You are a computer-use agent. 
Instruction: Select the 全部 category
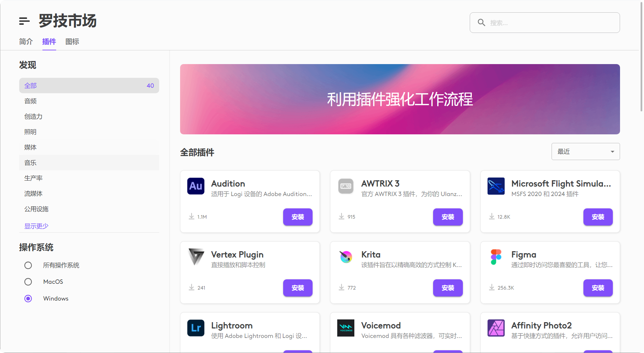tap(89, 85)
